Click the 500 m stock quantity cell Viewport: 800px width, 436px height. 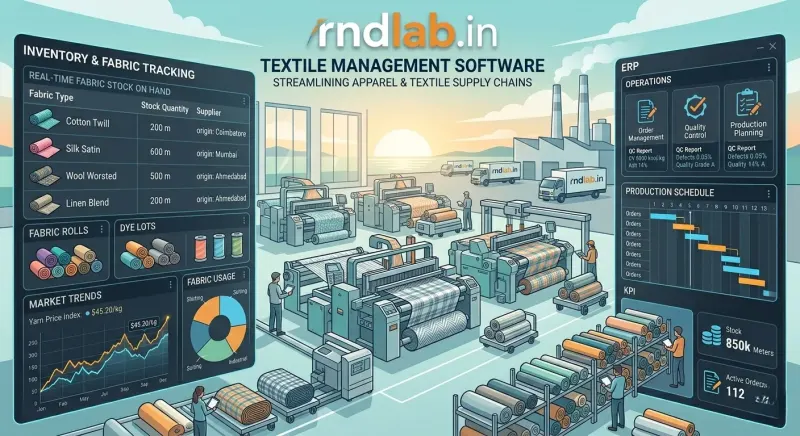pyautogui.click(x=160, y=176)
